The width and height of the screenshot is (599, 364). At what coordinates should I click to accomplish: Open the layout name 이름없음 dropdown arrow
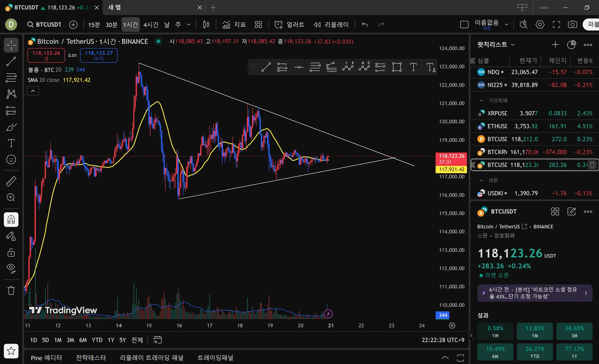coord(506,25)
